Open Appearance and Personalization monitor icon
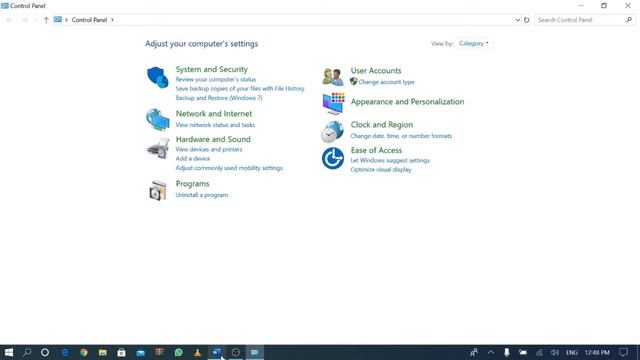Screen dimensions: 640x360 (x=333, y=103)
